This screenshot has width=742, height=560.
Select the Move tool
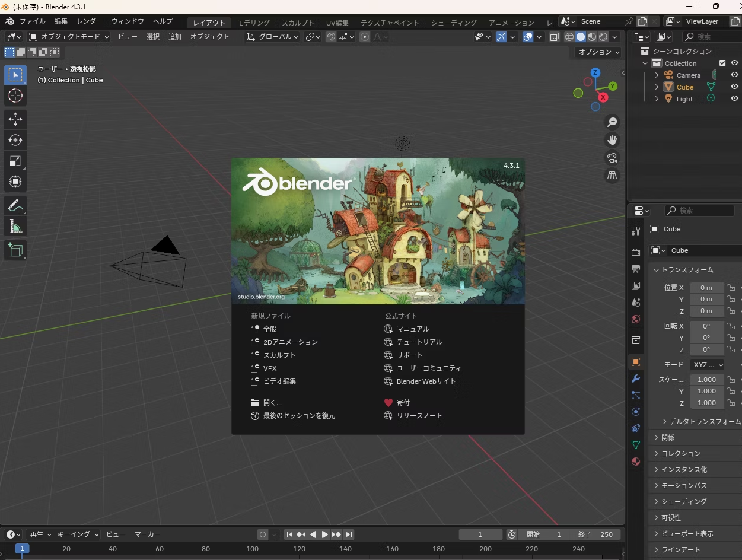point(15,119)
